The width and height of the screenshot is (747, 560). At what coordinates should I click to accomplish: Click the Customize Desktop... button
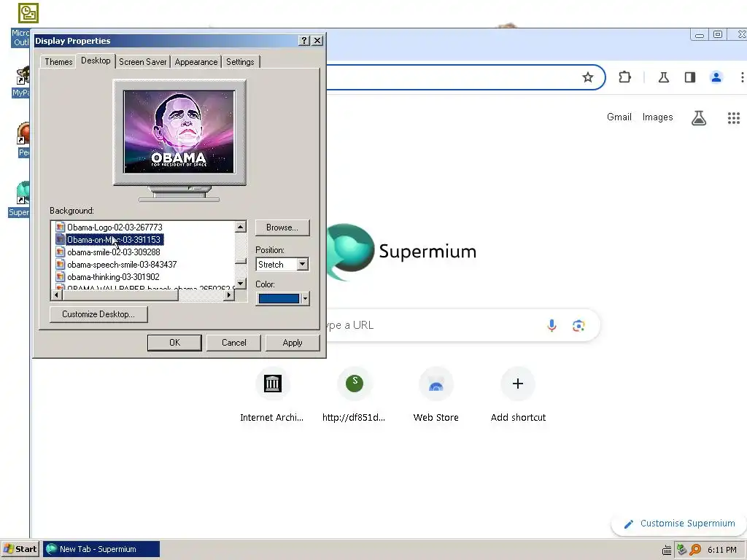click(98, 314)
